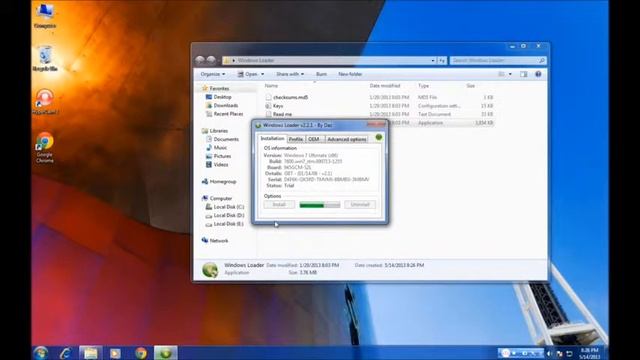Switch to the OEM tab
This screenshot has height=360, width=640.
coord(314,139)
